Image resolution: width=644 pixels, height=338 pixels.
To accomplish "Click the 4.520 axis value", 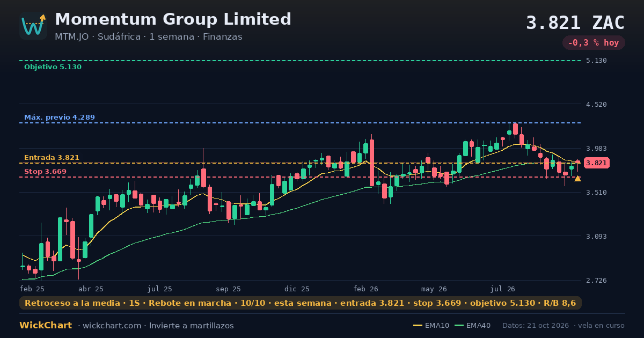I will click(x=597, y=105).
